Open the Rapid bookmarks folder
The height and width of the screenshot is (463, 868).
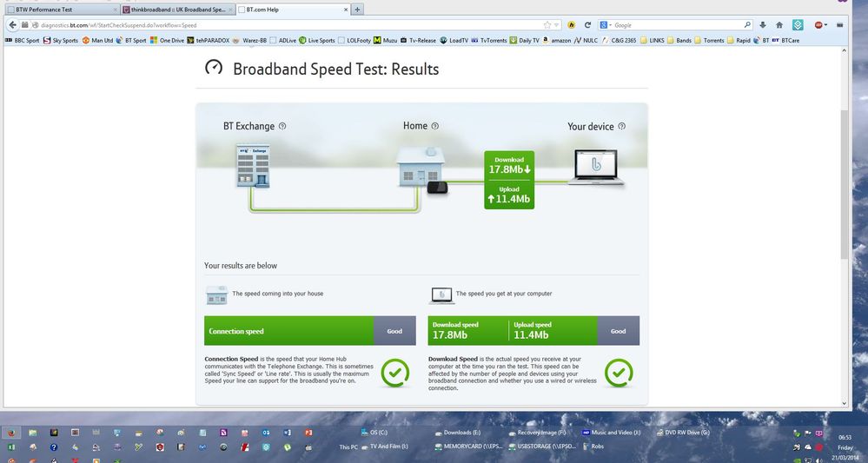tap(739, 40)
